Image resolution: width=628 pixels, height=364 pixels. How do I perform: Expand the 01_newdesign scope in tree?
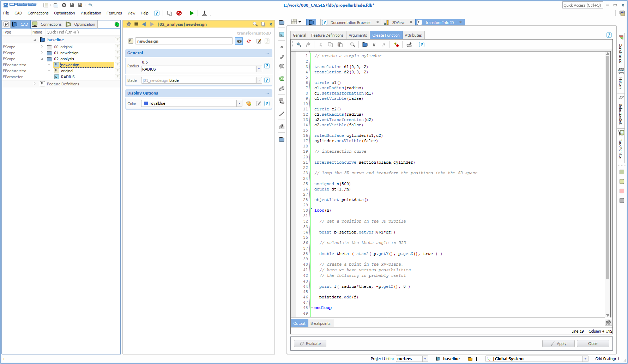42,53
